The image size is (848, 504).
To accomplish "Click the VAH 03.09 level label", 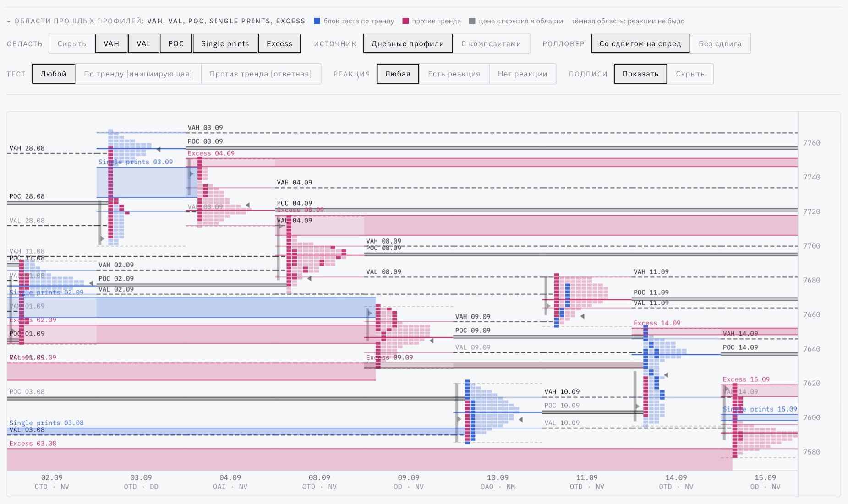I will [205, 128].
